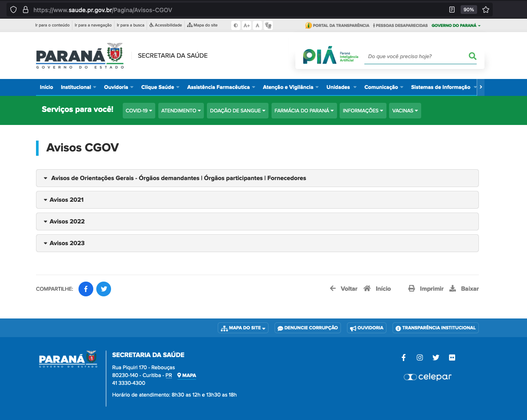Open the Assistência Farmacêutica menu

click(x=221, y=87)
